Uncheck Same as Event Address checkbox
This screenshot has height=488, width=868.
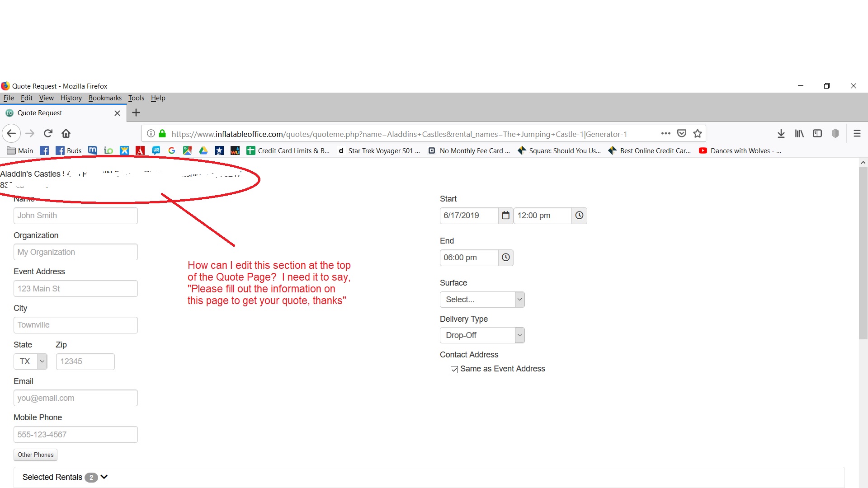[x=454, y=370]
